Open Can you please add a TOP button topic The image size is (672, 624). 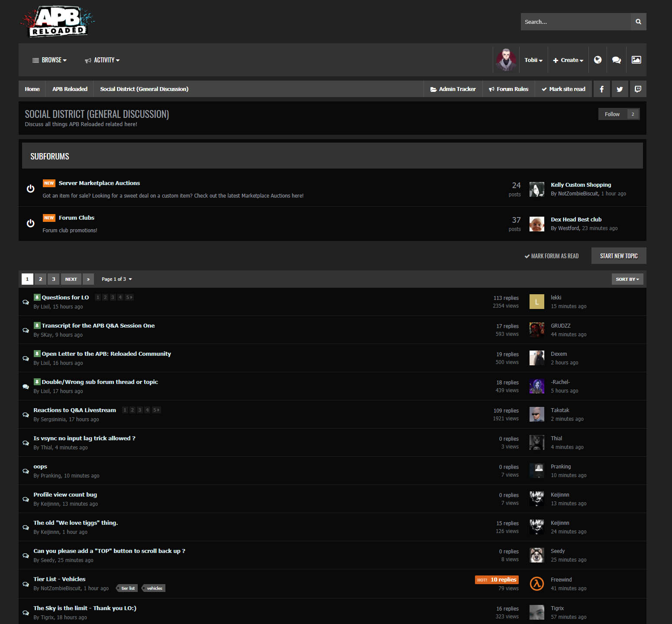pos(110,551)
